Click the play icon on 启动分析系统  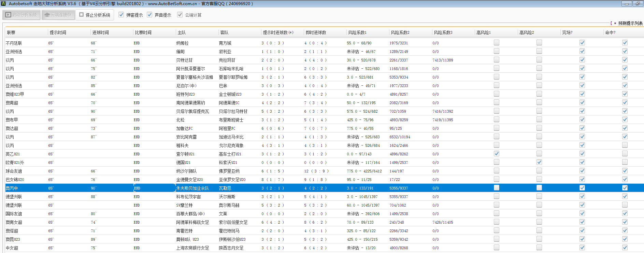click(x=8, y=15)
